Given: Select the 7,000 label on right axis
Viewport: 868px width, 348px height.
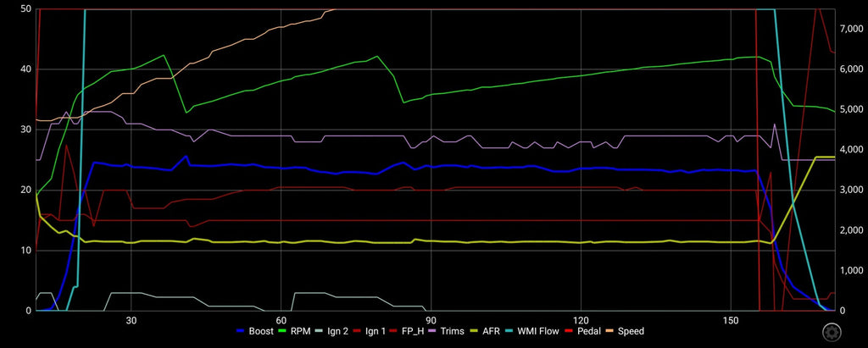Looking at the screenshot, I should point(852,29).
